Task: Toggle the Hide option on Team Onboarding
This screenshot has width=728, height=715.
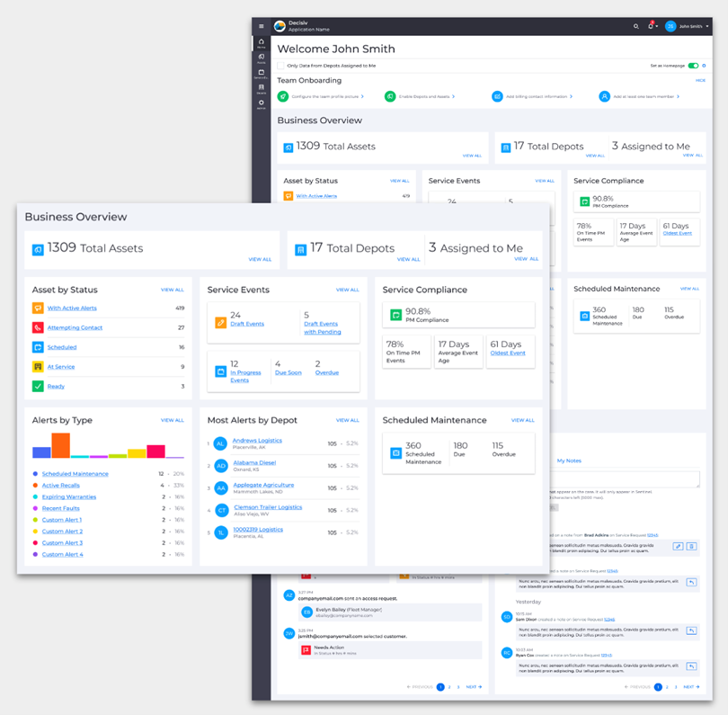Action: tap(700, 80)
